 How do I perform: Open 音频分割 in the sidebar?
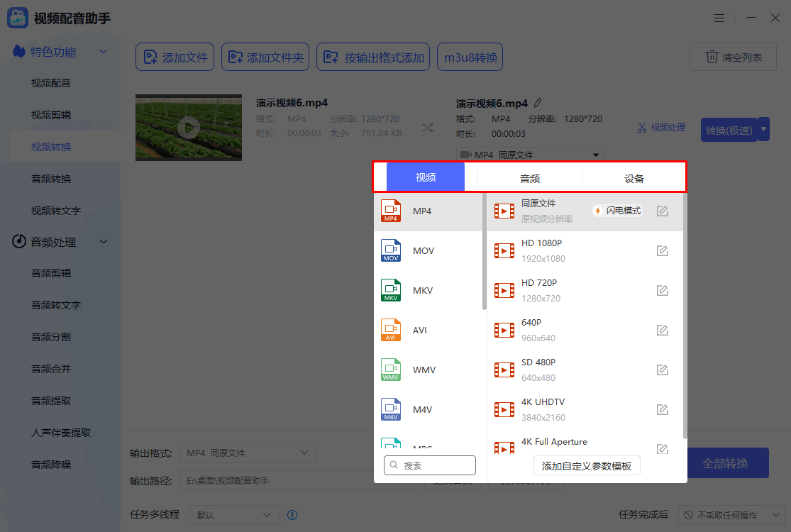[51, 337]
